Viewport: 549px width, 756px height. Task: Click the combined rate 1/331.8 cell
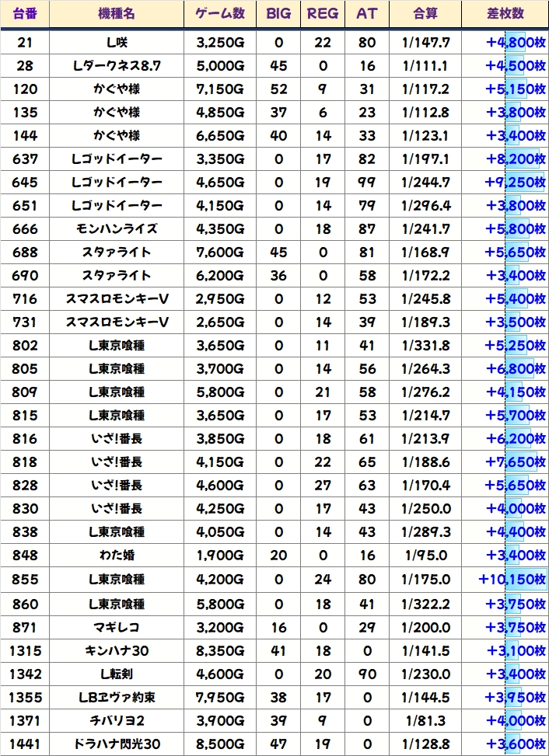click(425, 345)
